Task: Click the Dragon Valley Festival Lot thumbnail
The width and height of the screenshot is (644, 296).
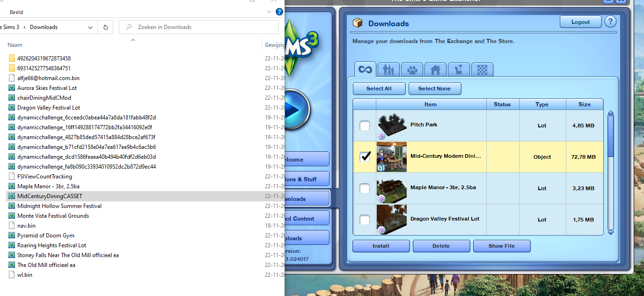Action: click(392, 219)
